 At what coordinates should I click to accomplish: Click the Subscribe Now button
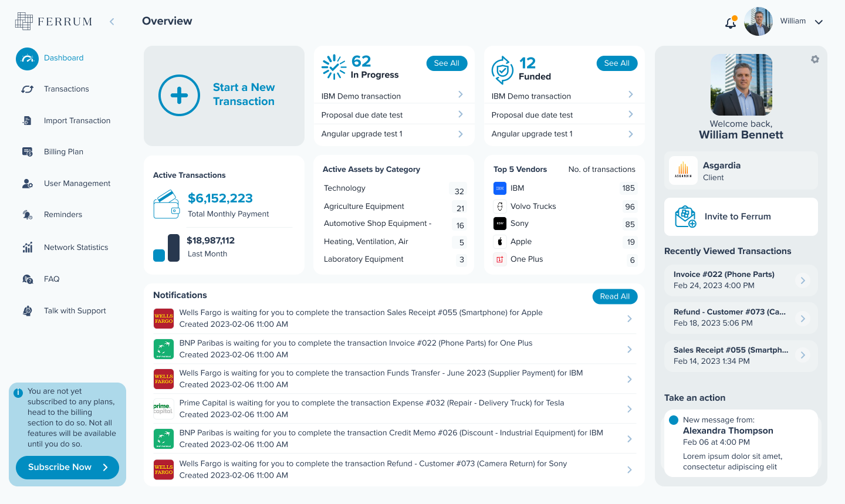click(x=67, y=468)
